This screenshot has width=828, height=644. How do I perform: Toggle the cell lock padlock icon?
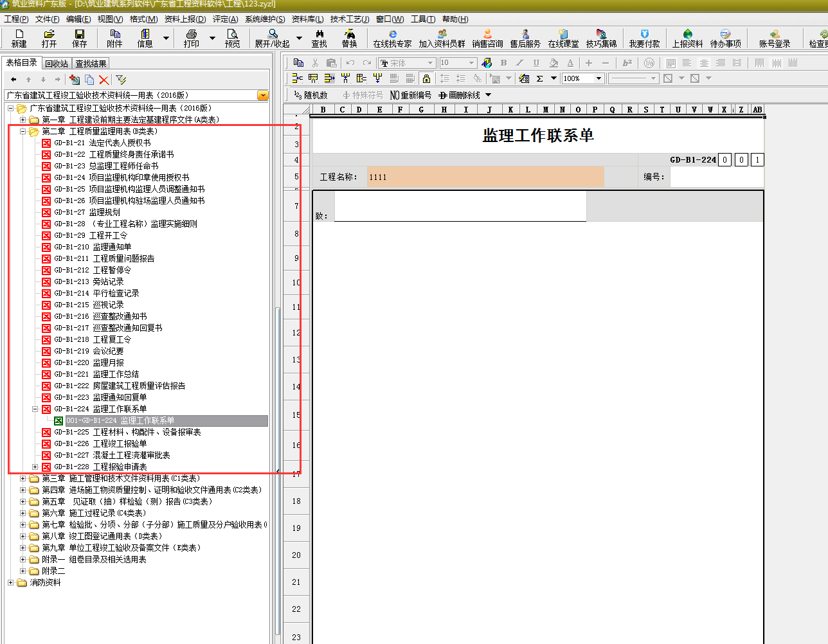[x=426, y=78]
